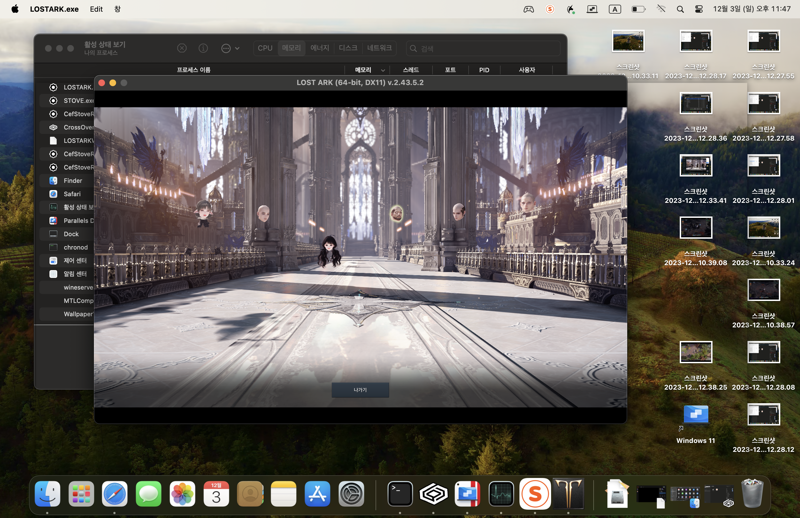Open System Settings from the Dock
Viewport: 800px width, 518px height.
(x=351, y=494)
